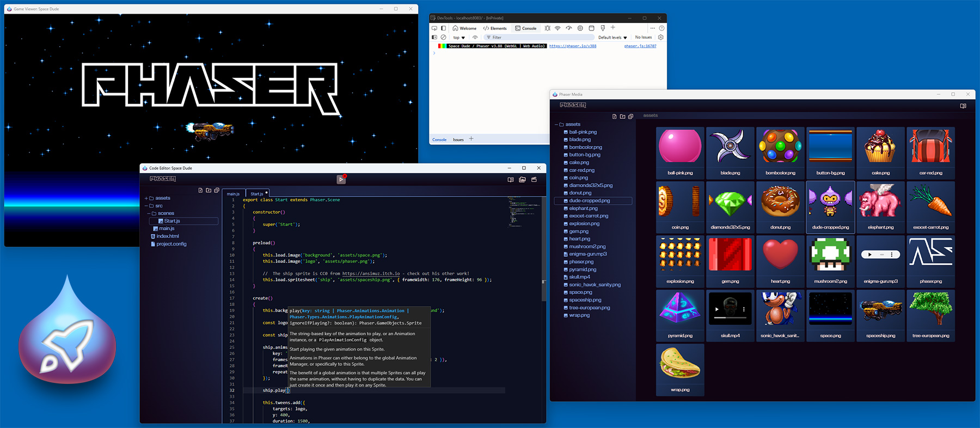Click the collapse all icon in Phaser Media sidebar
Viewport: 980px width, 428px height.
tap(630, 117)
